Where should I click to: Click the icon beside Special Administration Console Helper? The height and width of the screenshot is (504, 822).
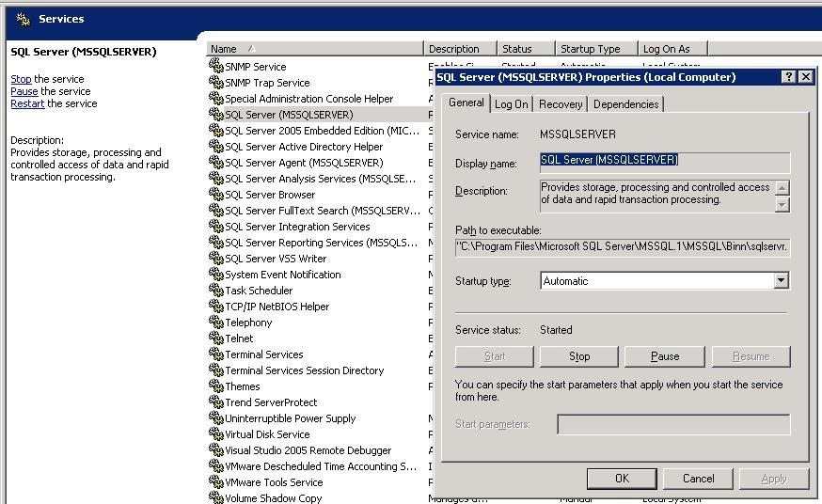216,98
